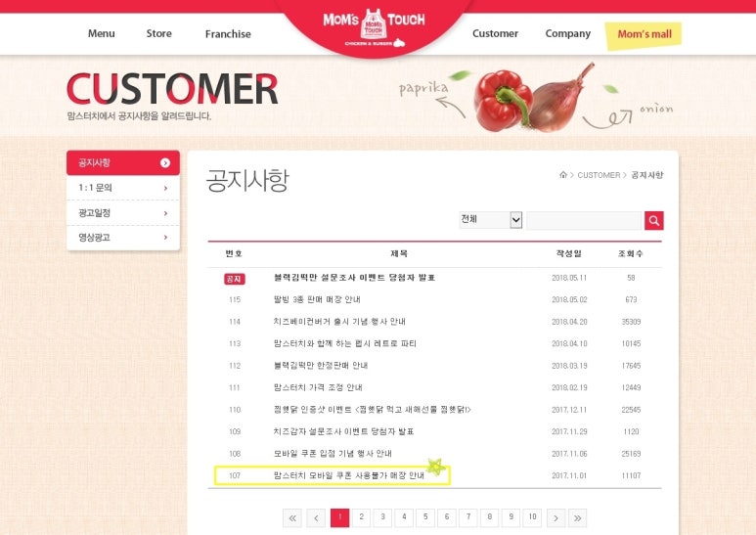Select 광고일정 in the sidebar
Viewport: 756px width, 535px height.
(123, 213)
